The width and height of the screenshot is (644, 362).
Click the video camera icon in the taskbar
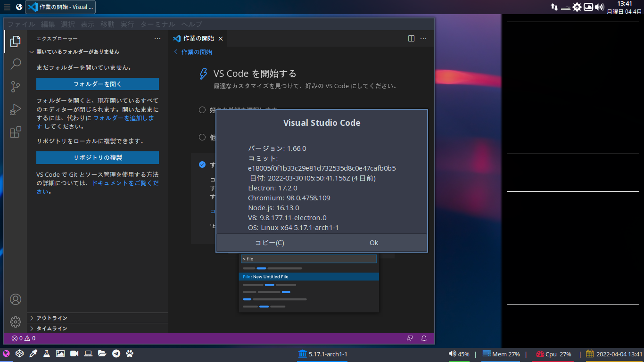click(74, 354)
